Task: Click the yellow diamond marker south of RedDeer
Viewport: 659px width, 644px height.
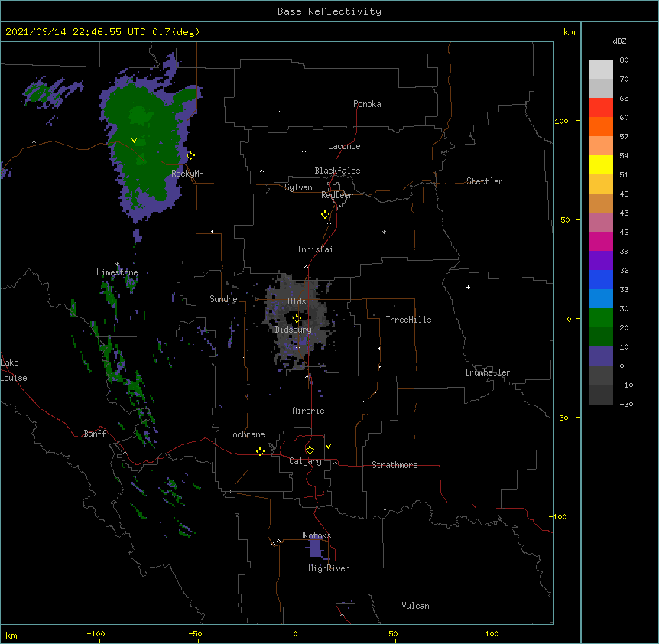Action: (x=325, y=215)
